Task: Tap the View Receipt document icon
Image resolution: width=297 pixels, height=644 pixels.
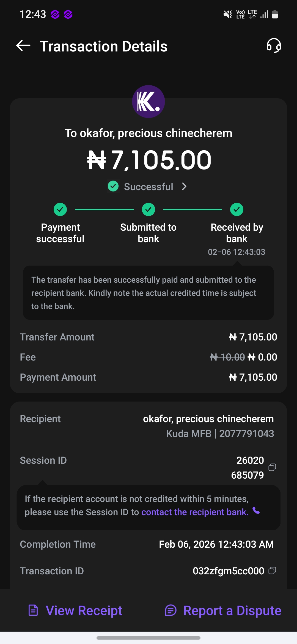Action: pos(33,610)
